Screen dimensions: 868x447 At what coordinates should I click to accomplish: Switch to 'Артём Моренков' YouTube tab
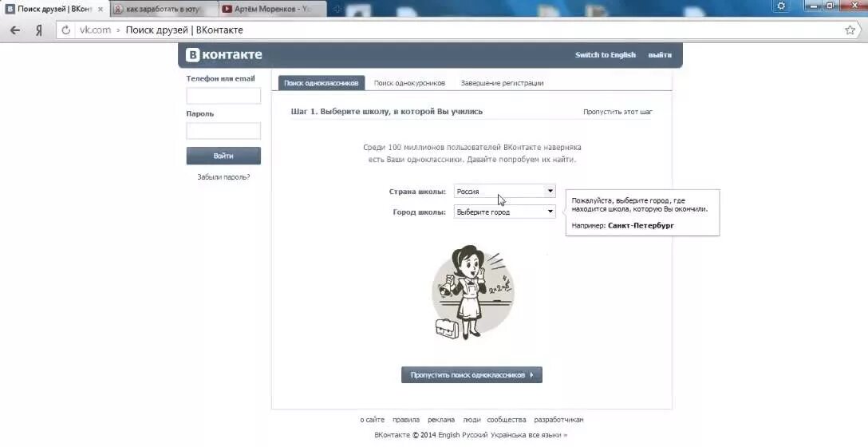pyautogui.click(x=272, y=10)
